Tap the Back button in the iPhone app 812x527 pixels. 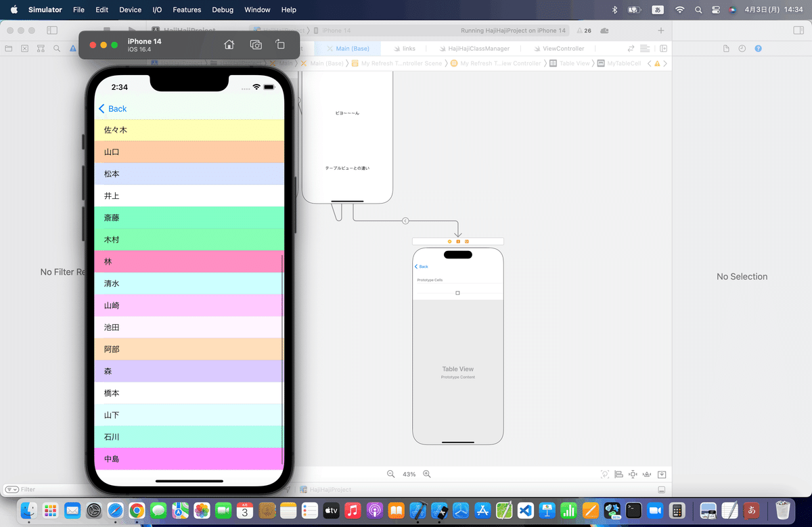(112, 109)
